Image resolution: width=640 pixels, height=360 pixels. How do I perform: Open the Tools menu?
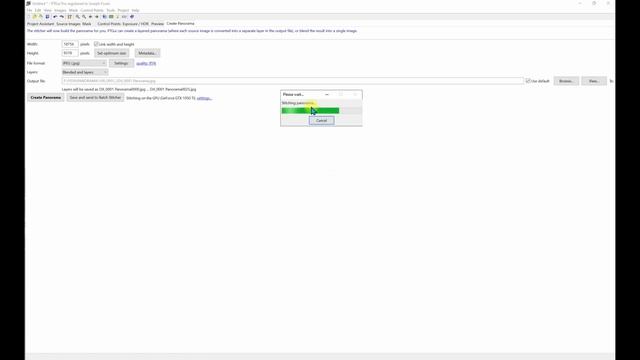(111, 10)
